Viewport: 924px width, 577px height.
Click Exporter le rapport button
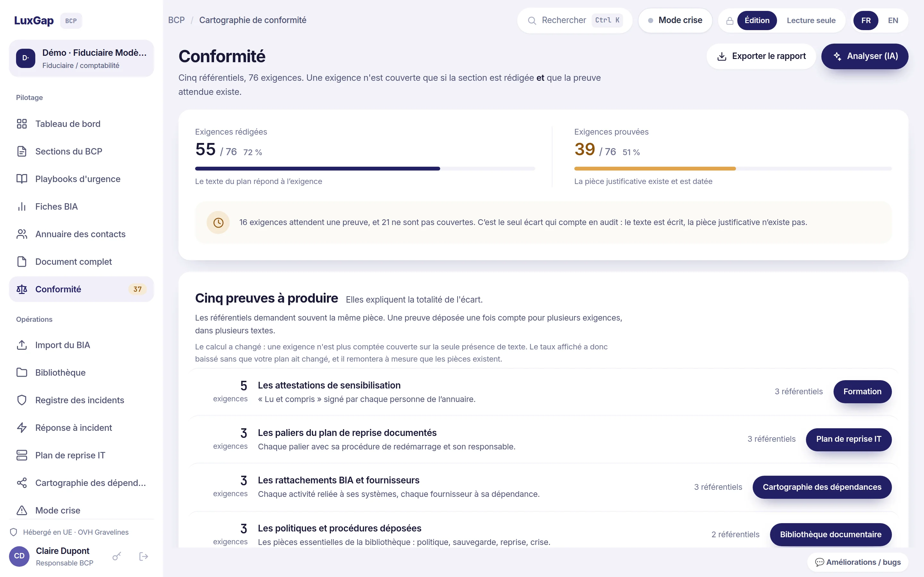point(761,56)
